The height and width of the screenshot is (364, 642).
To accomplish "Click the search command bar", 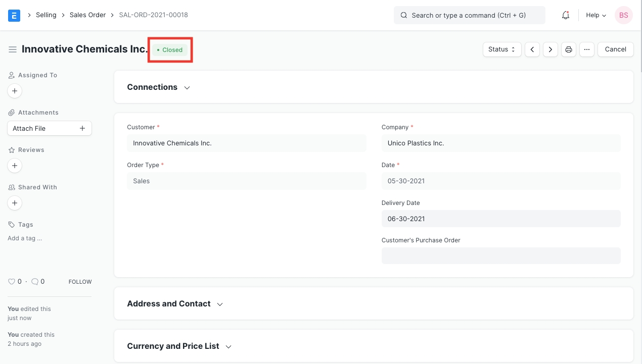I will click(469, 15).
